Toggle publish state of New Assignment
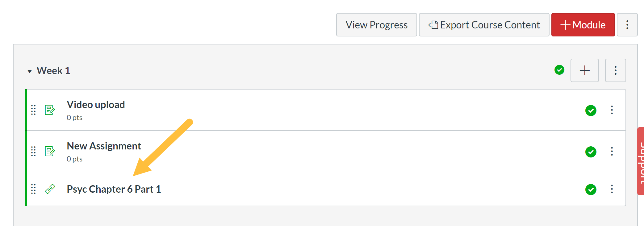 click(591, 152)
